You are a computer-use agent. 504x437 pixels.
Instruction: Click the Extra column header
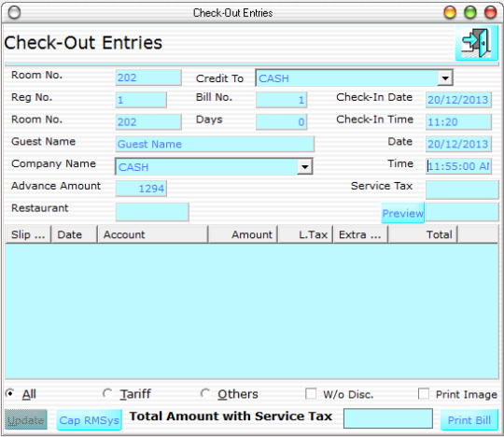[360, 234]
